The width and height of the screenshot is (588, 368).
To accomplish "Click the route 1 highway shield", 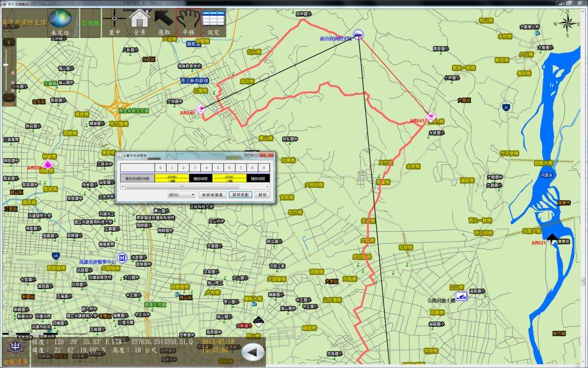I will [56, 256].
